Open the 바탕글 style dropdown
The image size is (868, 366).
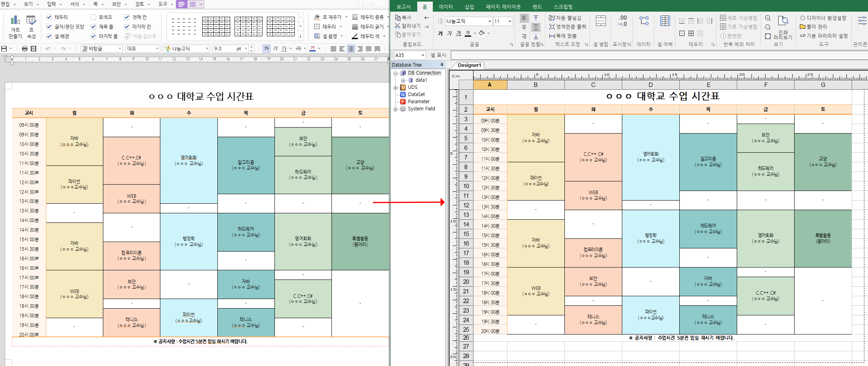[102, 49]
